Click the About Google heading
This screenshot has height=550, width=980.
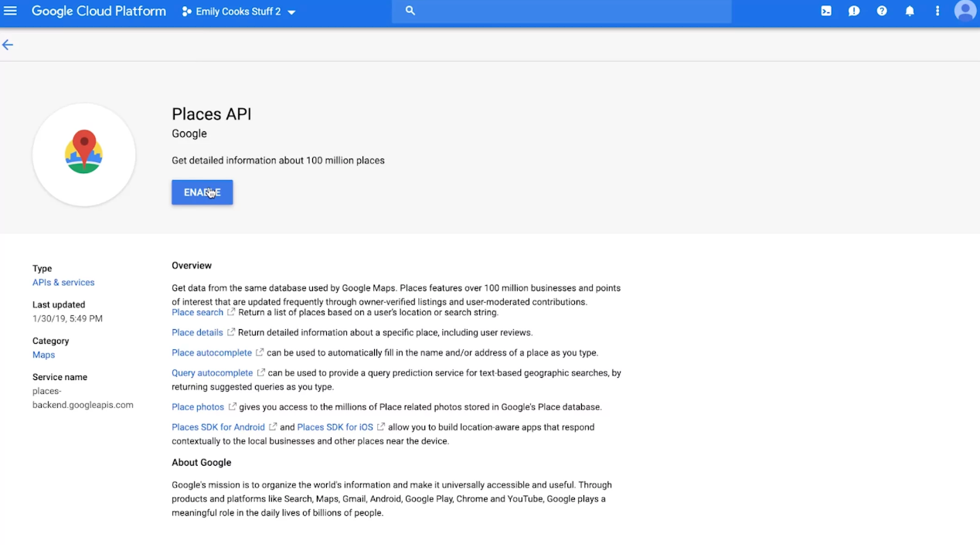tap(202, 463)
